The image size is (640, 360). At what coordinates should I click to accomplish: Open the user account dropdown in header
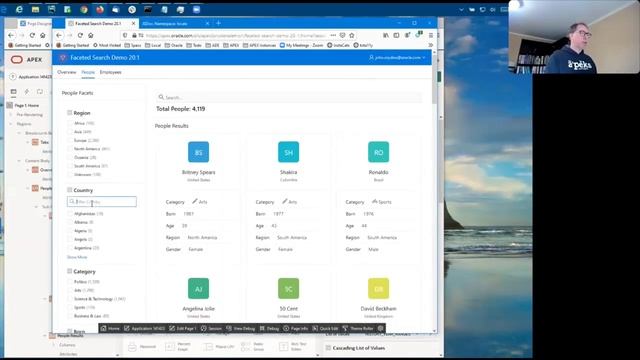(397, 58)
